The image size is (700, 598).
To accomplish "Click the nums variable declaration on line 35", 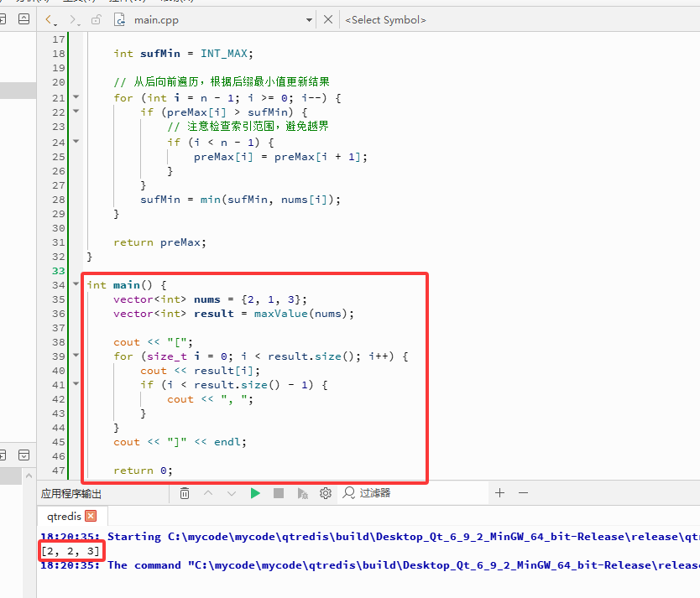I will tap(207, 299).
